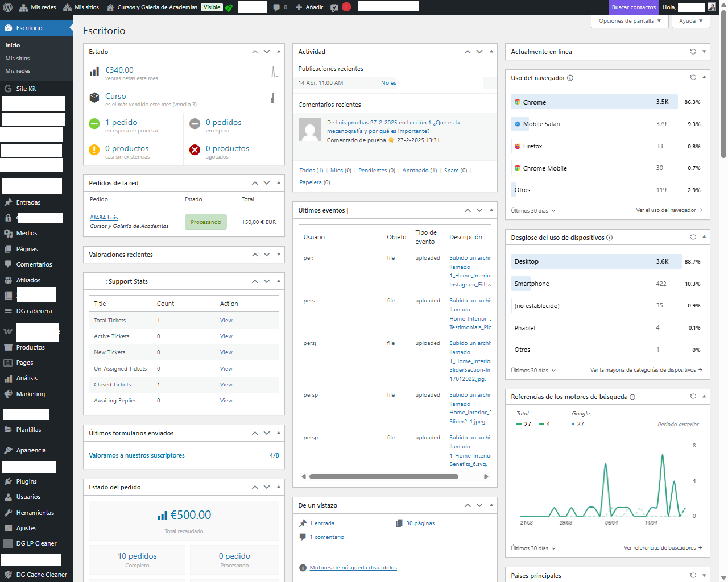This screenshot has width=728, height=582.
Task: Click the horizontal scrollbar in Últimos eventos table
Action: tap(384, 477)
